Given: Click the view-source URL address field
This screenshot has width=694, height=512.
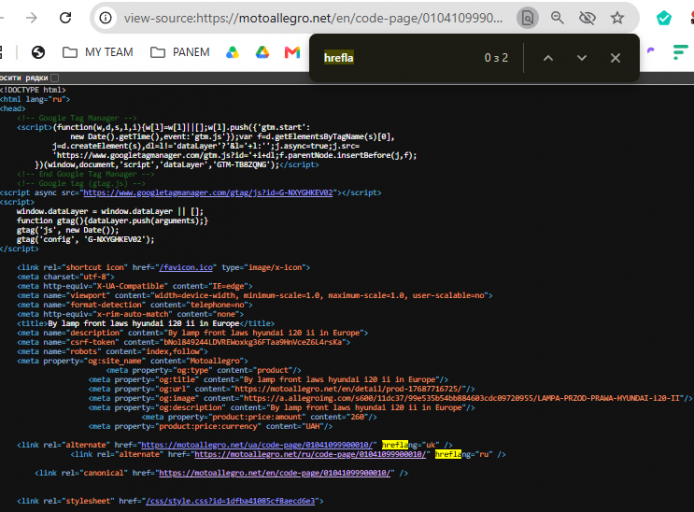Looking at the screenshot, I should (313, 18).
